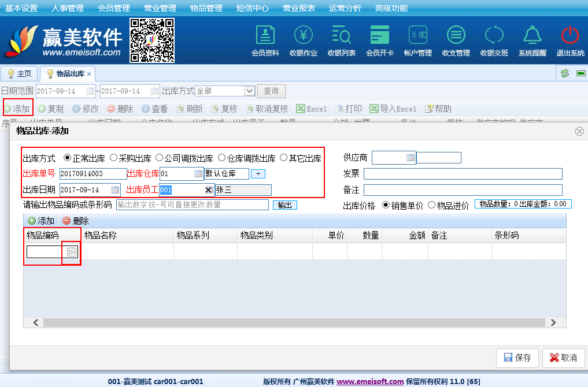Open the 营业报表 menu
The image size is (588, 387).
coord(299,8)
